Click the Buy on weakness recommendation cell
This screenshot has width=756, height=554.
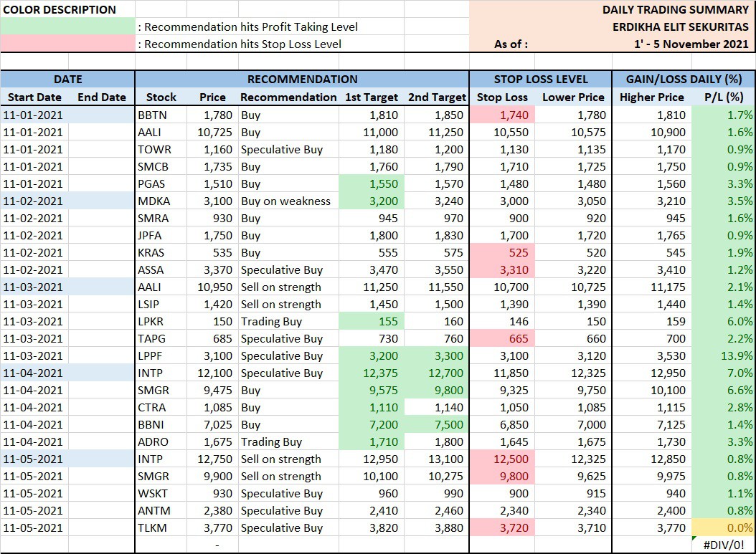click(288, 201)
